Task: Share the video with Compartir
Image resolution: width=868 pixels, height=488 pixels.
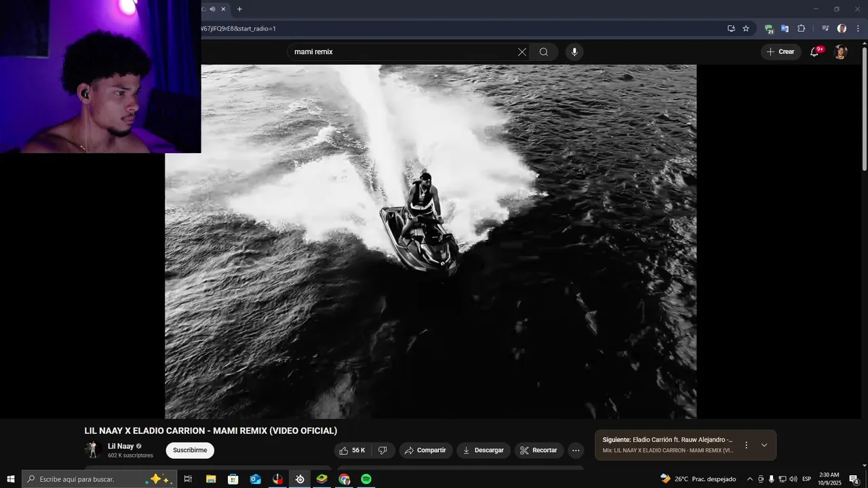Action: point(425,450)
